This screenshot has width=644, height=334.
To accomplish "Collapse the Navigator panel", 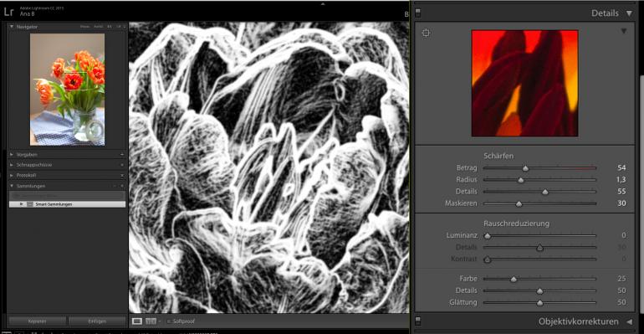I will [12, 26].
